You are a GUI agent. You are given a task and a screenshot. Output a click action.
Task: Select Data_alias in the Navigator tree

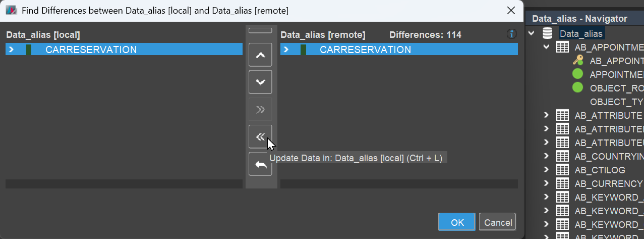pos(581,34)
